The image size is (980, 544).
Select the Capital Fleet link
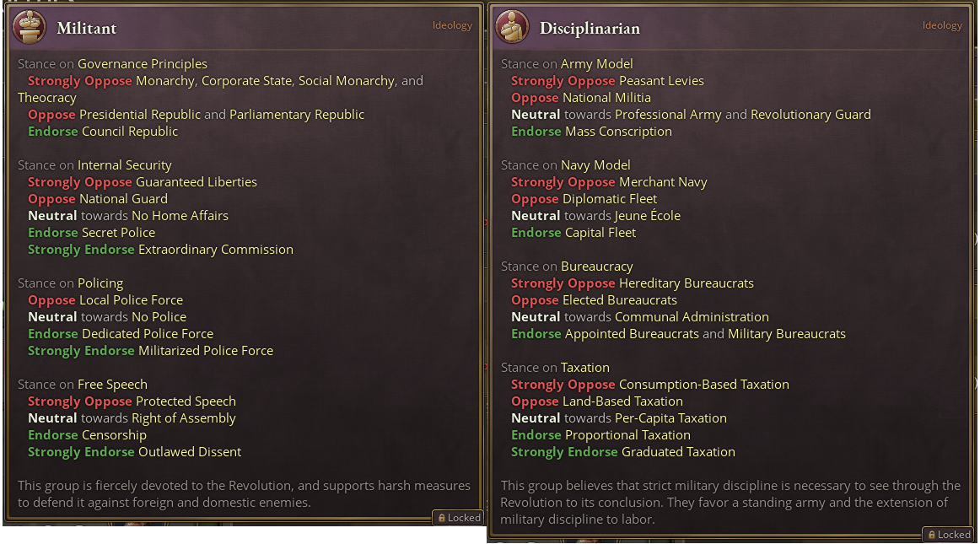[600, 233]
